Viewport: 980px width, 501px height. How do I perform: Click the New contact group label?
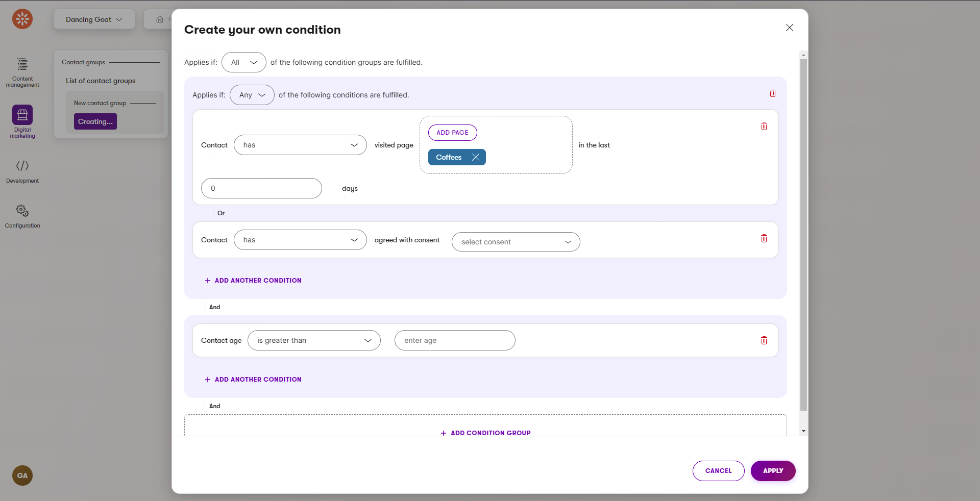pos(100,103)
